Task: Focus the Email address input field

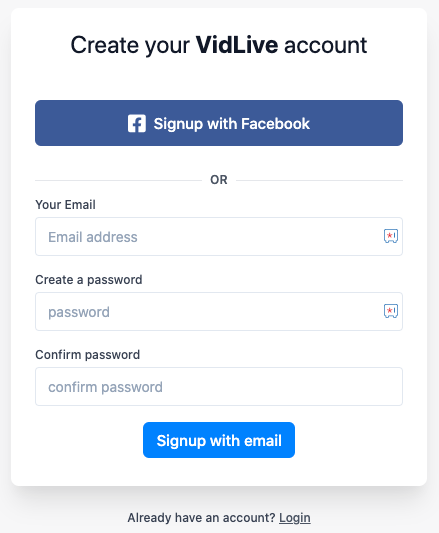Action: (x=219, y=237)
